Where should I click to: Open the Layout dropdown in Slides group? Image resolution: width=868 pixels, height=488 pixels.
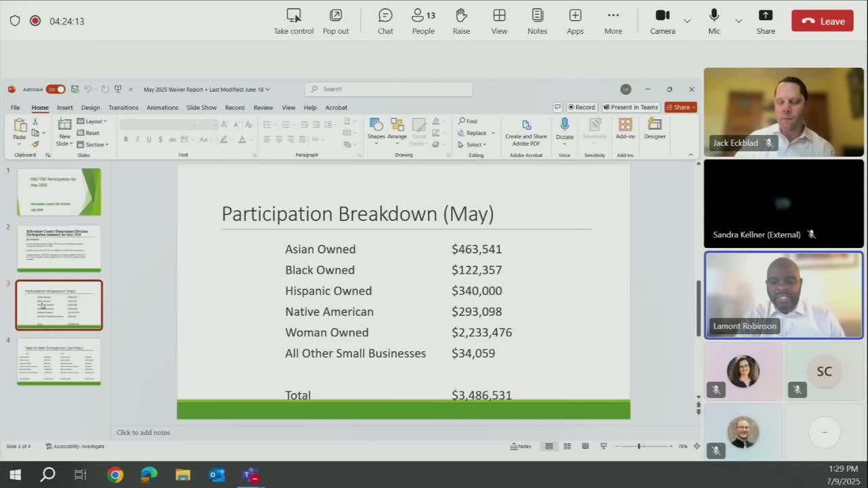[92, 121]
